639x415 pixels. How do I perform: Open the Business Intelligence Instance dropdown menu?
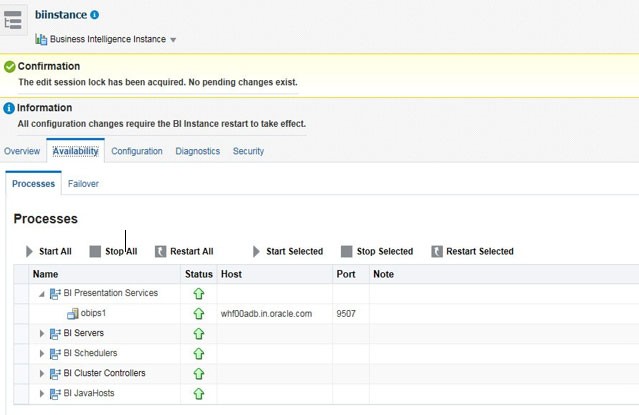173,40
